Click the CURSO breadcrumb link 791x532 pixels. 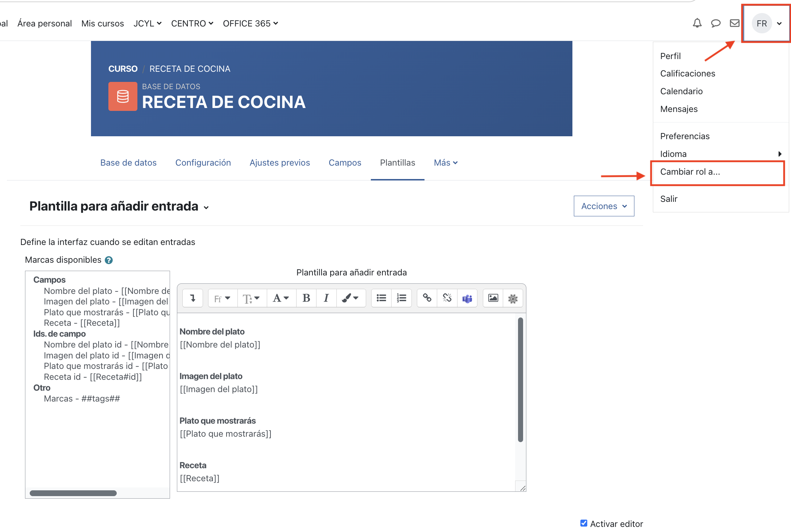click(x=123, y=69)
